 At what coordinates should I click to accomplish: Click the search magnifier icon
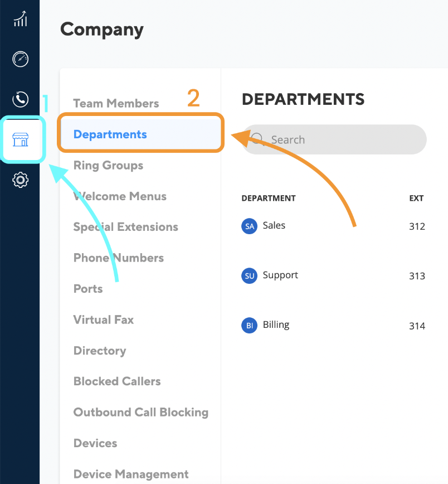point(257,139)
